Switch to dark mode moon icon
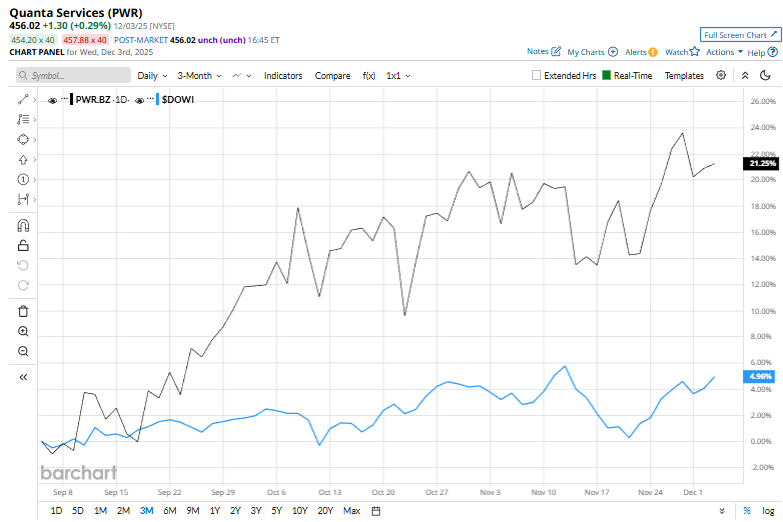The height and width of the screenshot is (522, 783). [765, 75]
